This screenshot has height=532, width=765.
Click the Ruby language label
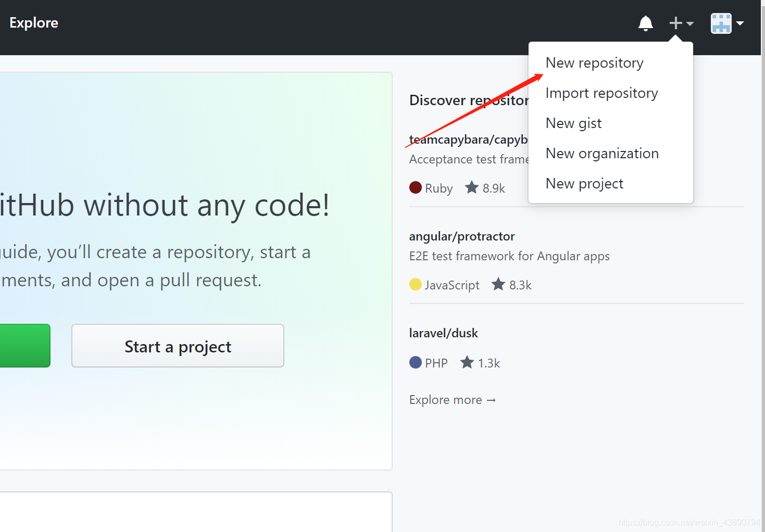439,188
